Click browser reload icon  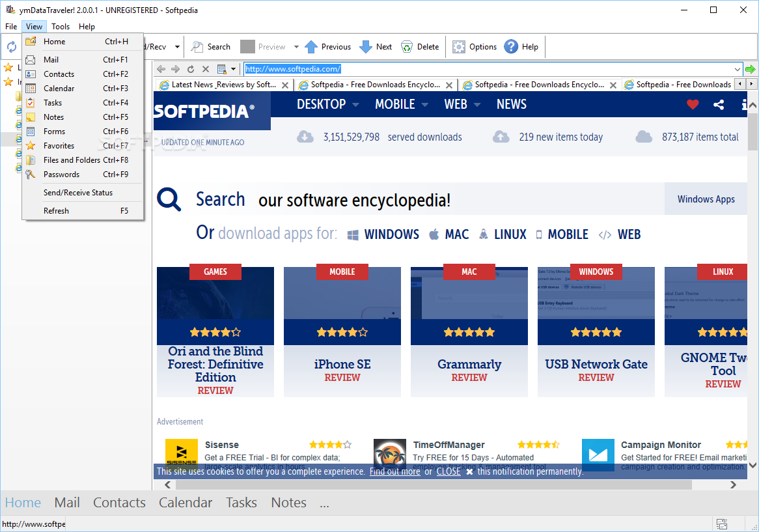191,69
